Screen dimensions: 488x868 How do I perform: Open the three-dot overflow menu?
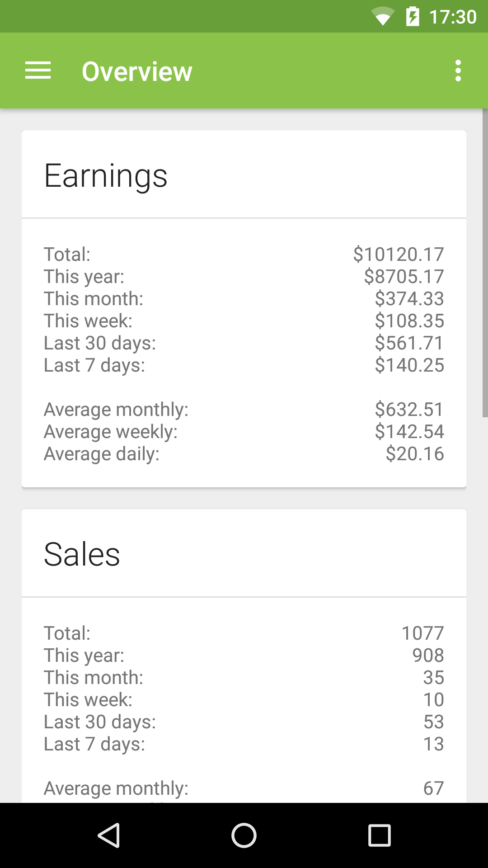click(458, 71)
